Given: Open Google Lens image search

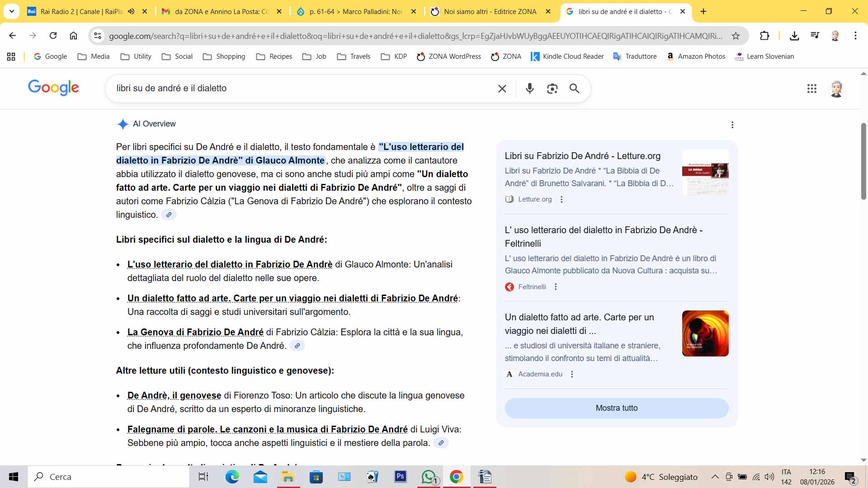Looking at the screenshot, I should point(552,89).
